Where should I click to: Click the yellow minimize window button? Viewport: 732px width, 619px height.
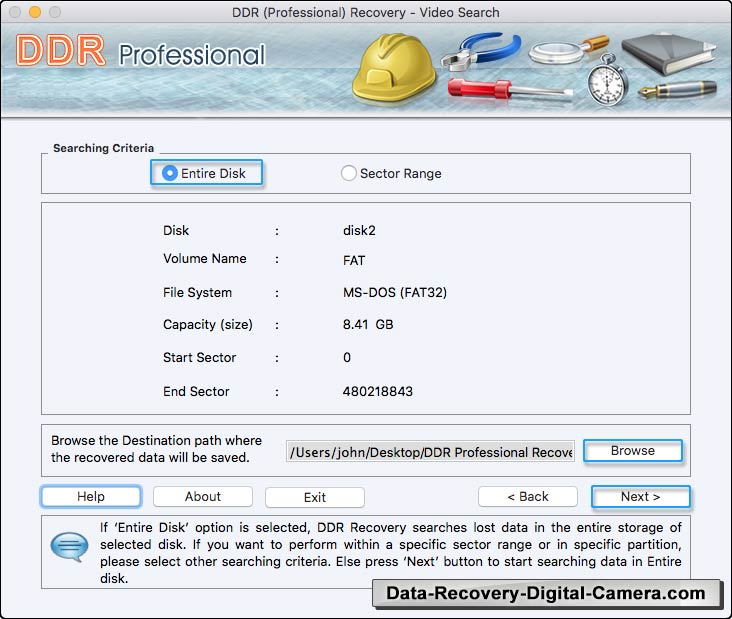click(x=35, y=12)
